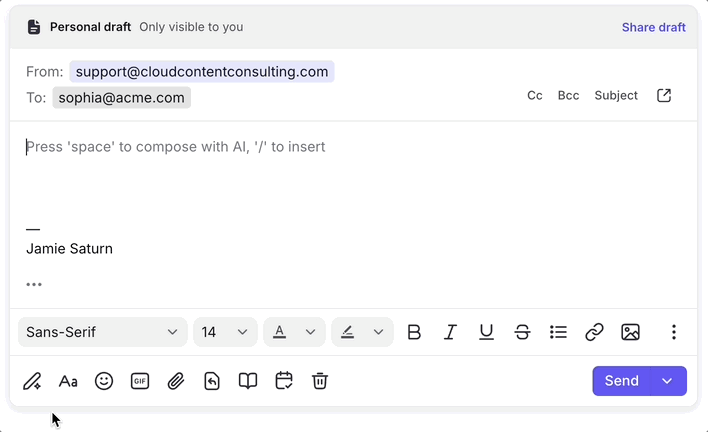Expand the Send options arrow

(x=667, y=381)
